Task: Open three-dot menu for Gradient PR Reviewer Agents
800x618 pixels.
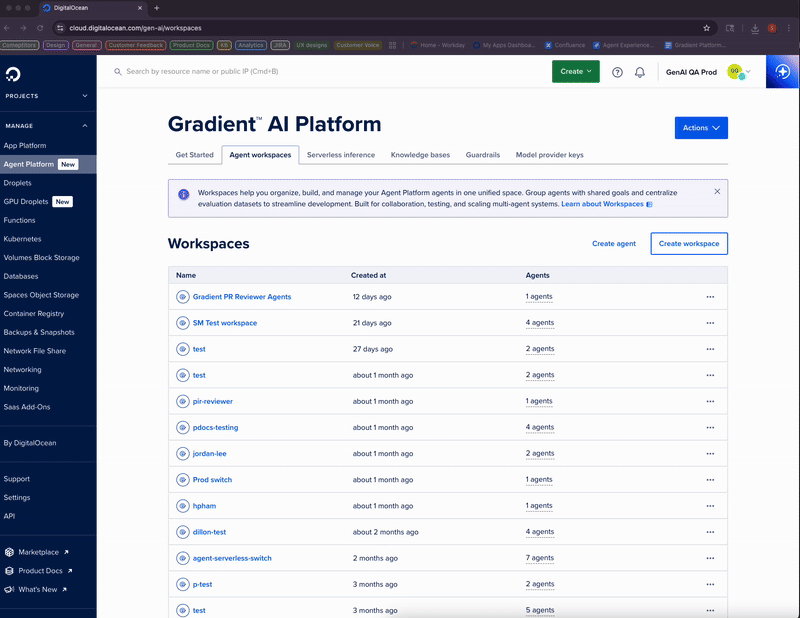Action: pos(710,297)
